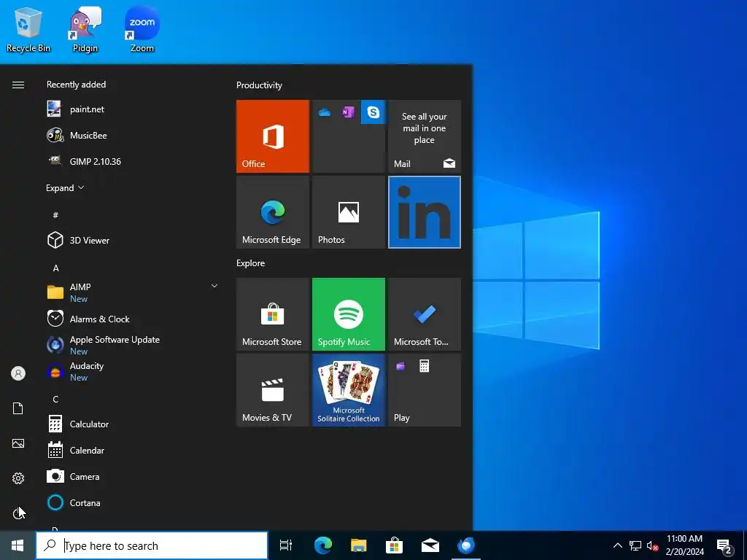Open Mail from the taskbar
The image size is (747, 560).
click(430, 545)
